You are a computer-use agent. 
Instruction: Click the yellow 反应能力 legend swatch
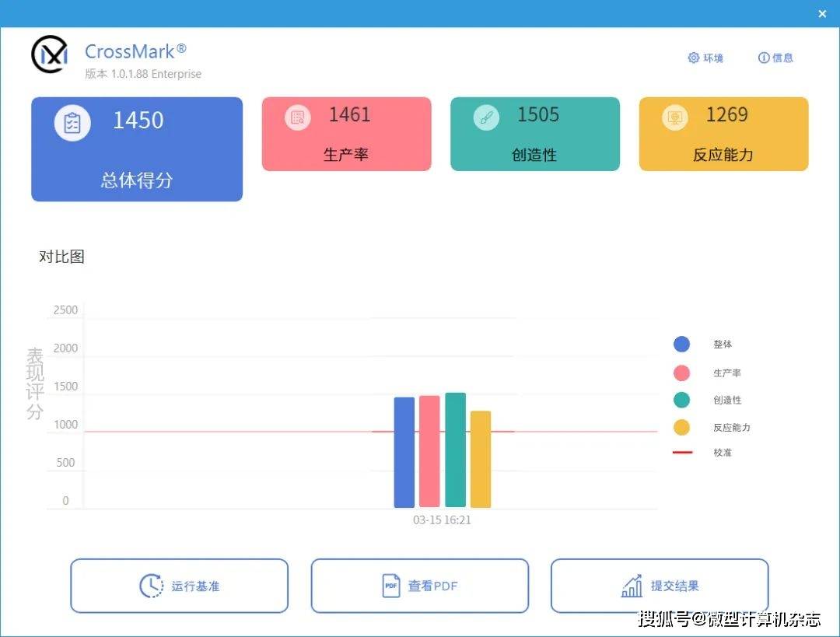point(681,428)
